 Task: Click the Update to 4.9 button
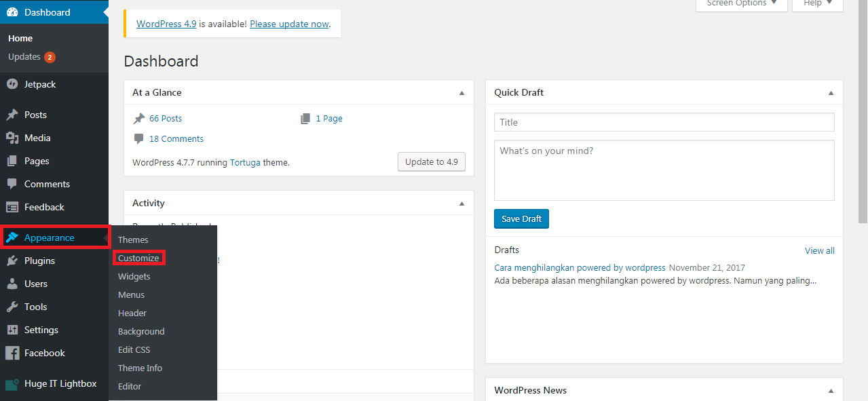point(431,161)
